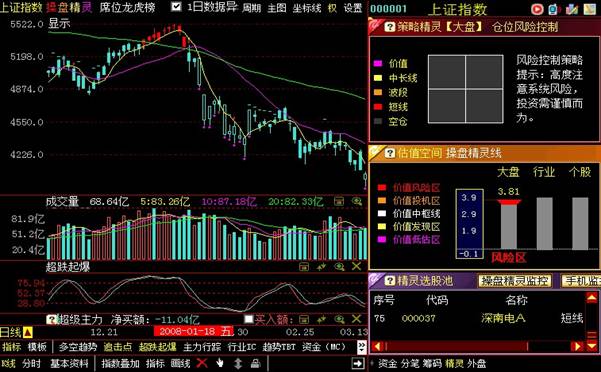This screenshot has height=372, width=601.
Task: Open help for 精灵选股池 via its question-mark icon
Action: point(389,280)
